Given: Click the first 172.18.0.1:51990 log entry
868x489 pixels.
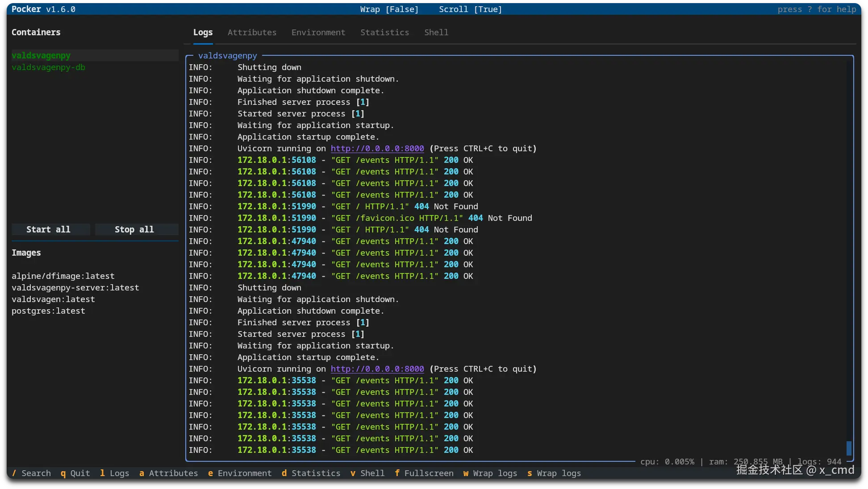Looking at the screenshot, I should click(333, 207).
